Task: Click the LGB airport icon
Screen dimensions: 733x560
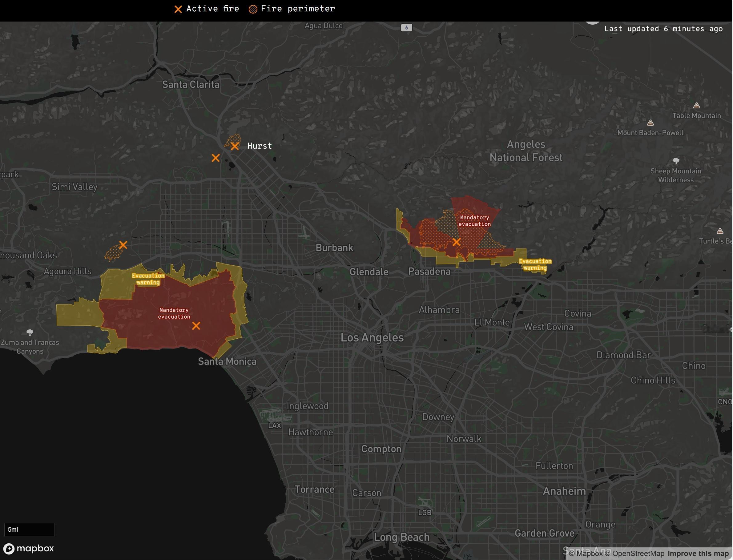Action: (425, 503)
